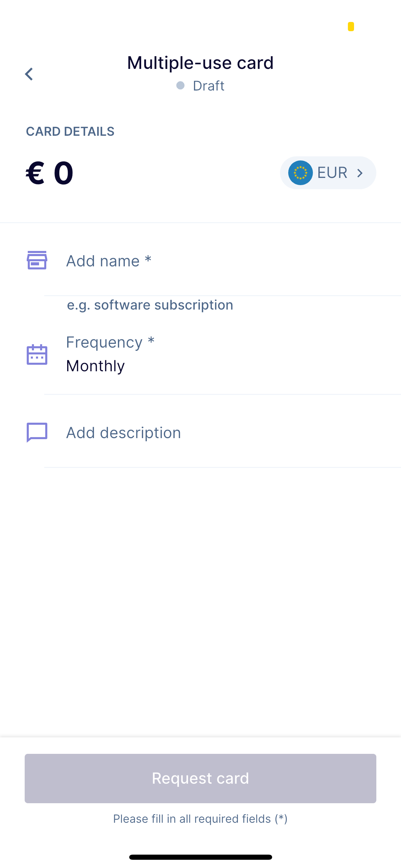Edit the € 0 card amount
Image resolution: width=401 pixels, height=868 pixels.
50,173
